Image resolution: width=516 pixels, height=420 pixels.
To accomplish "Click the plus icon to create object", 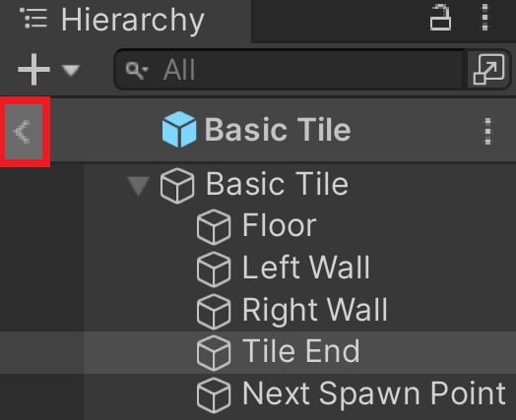I will click(x=33, y=70).
